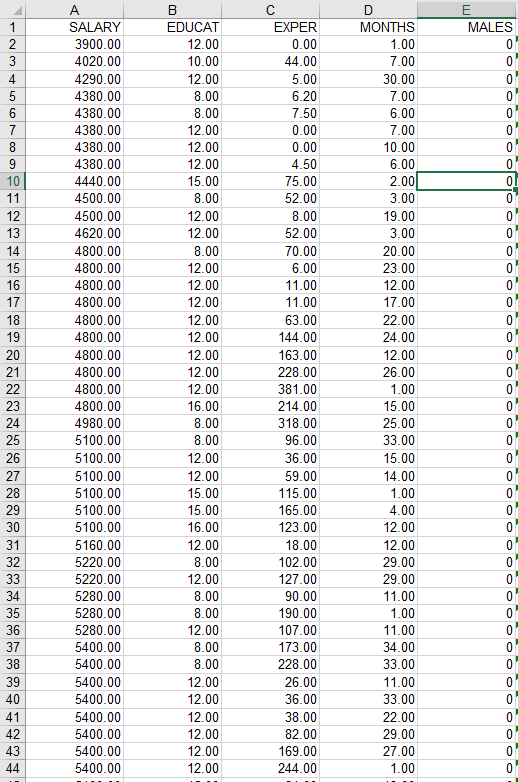Click months cell 30.00 in row 4
This screenshot has width=518, height=782.
tap(368, 79)
